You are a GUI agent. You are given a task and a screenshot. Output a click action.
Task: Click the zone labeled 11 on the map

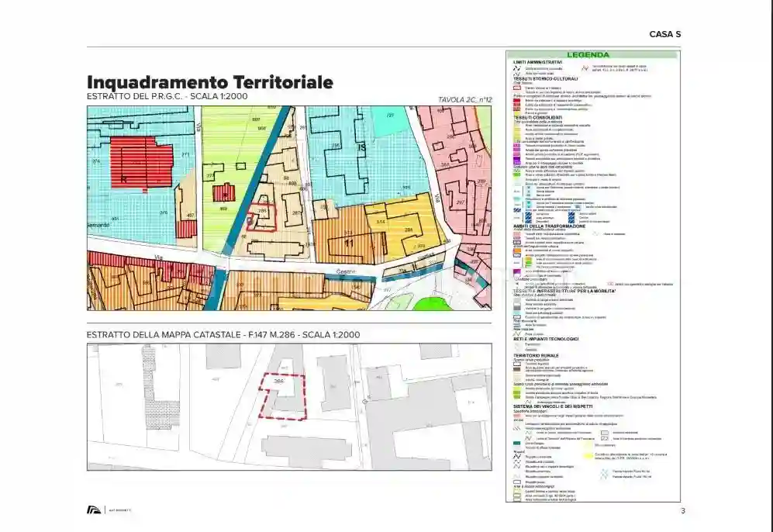tap(349, 243)
